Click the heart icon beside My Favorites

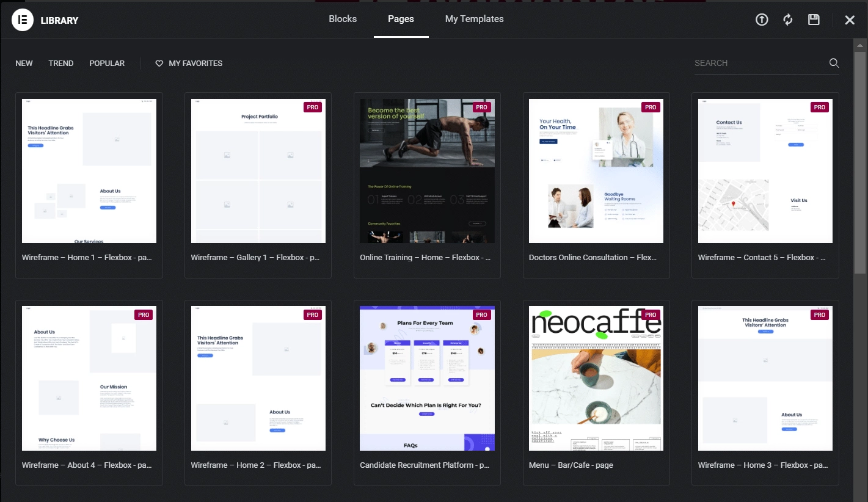coord(159,64)
